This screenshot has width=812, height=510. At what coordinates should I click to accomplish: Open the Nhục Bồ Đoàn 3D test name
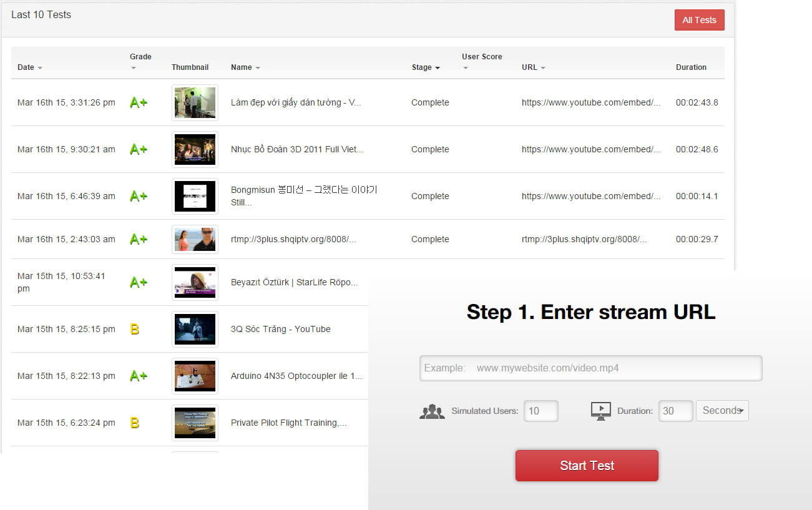tap(296, 149)
